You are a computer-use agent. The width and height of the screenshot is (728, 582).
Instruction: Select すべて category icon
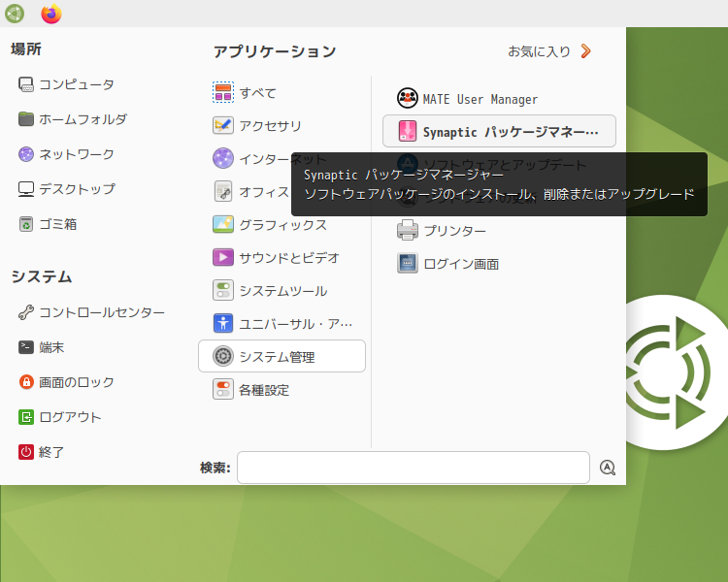pos(223,92)
